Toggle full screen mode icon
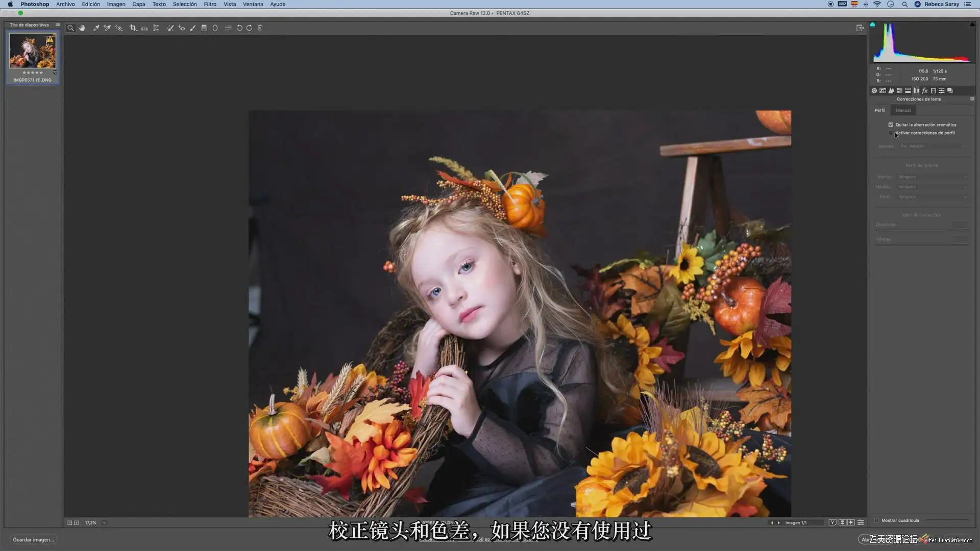Screen dimensions: 980x551 860,28
